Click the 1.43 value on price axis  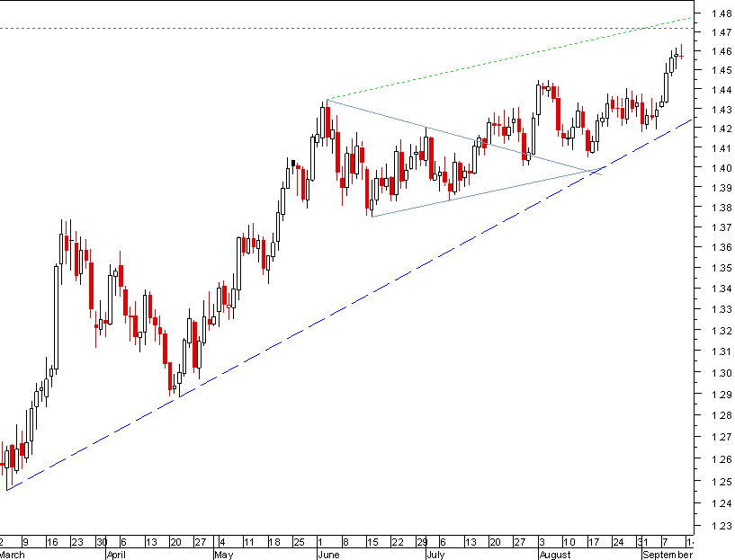click(721, 109)
